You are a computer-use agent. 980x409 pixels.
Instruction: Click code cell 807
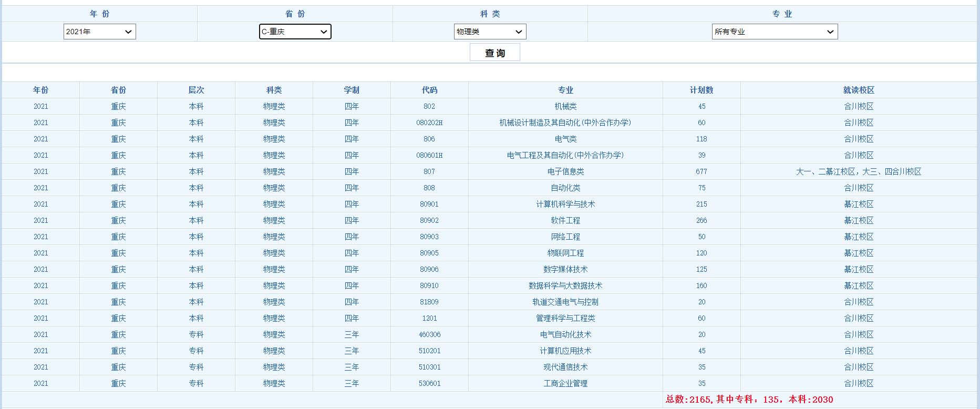point(429,171)
